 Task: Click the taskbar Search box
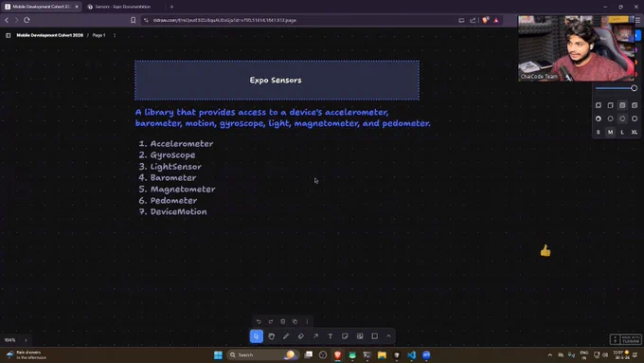click(262, 354)
